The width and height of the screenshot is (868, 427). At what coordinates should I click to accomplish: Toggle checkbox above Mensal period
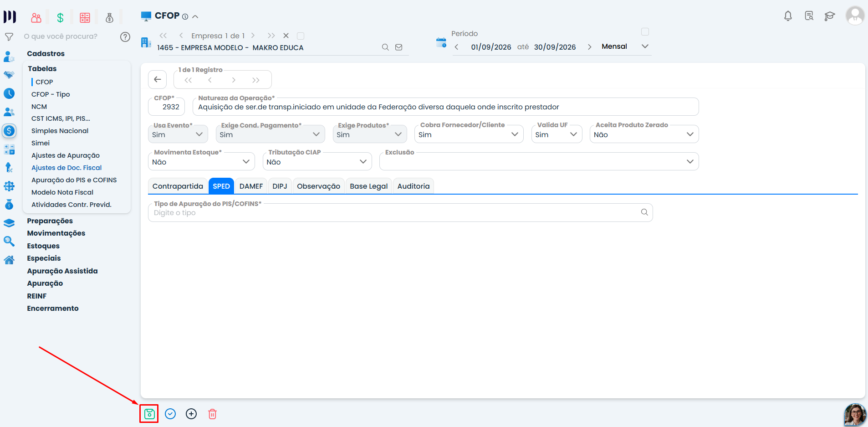tap(645, 31)
